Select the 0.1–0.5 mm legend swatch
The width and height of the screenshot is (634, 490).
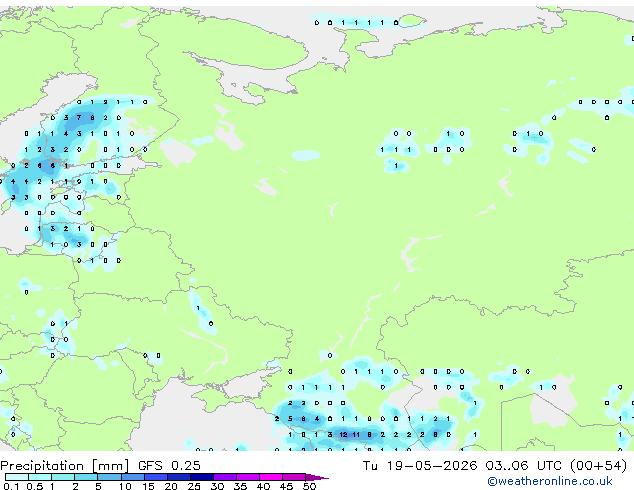coord(17,477)
